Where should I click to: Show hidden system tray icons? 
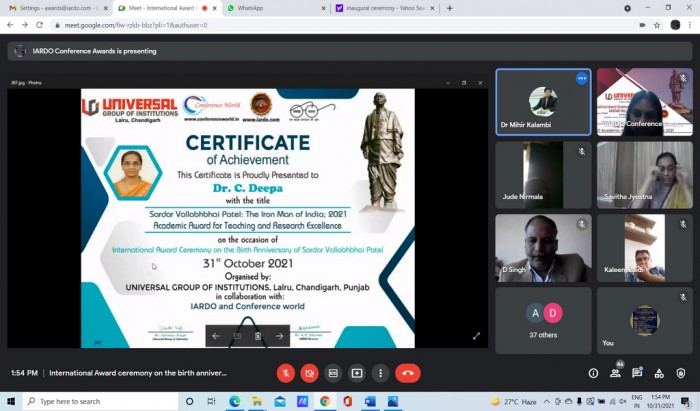coord(546,402)
